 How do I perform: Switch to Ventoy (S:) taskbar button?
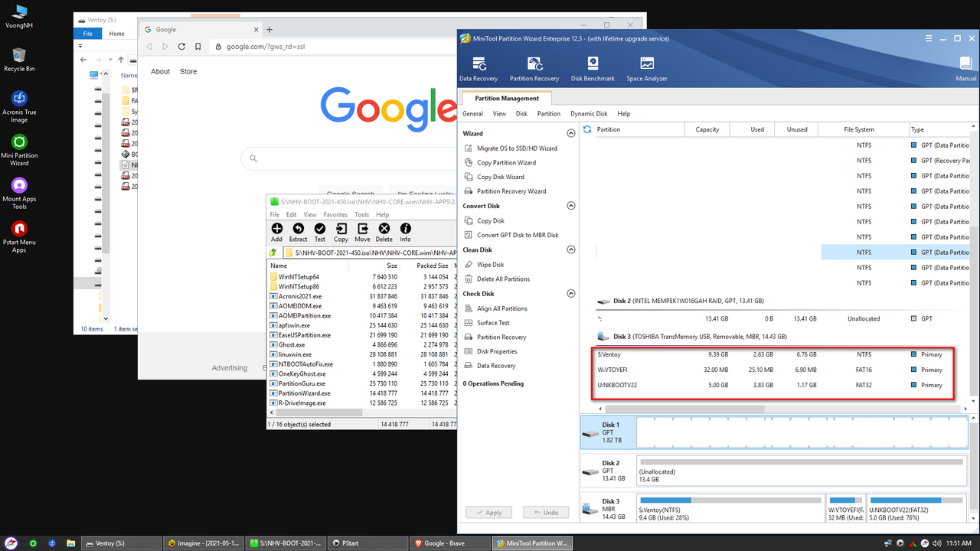119,543
